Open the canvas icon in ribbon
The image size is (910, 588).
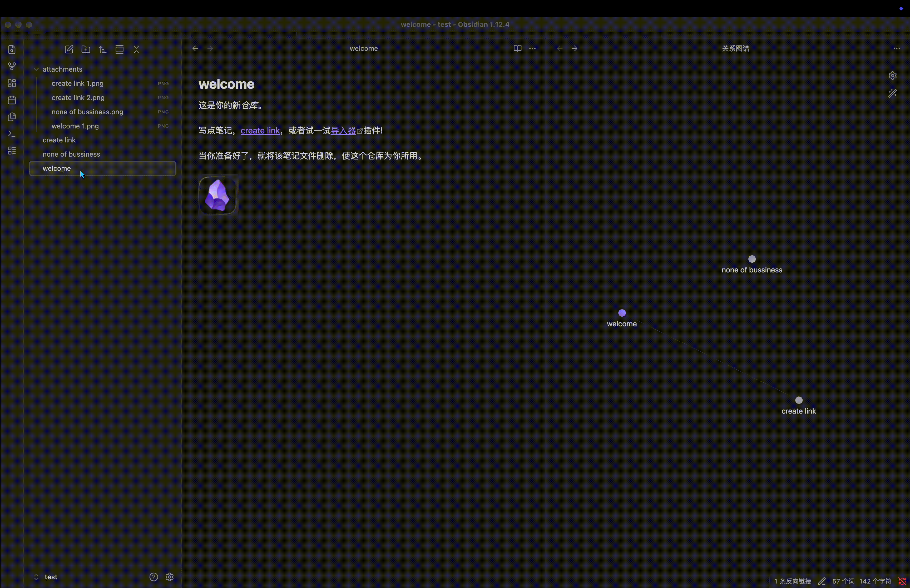click(x=12, y=83)
